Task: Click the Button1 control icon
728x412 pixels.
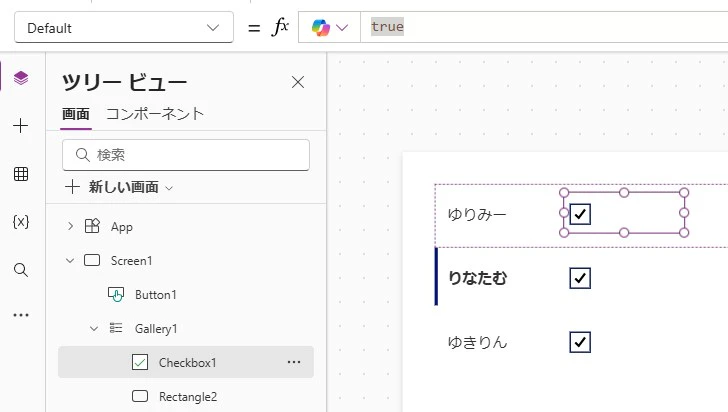Action: click(x=116, y=294)
